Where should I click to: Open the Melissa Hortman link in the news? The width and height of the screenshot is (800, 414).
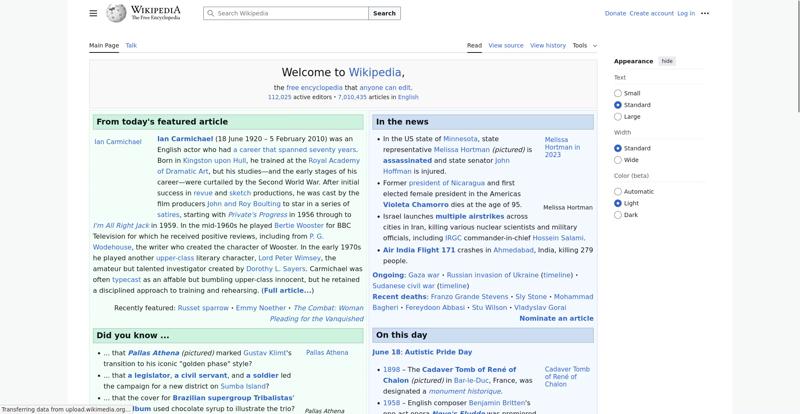point(462,150)
